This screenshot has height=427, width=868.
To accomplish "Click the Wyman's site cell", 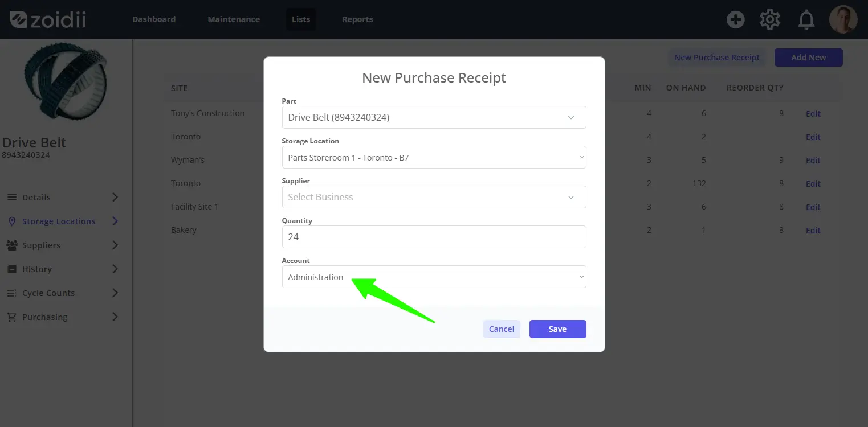I will point(188,160).
